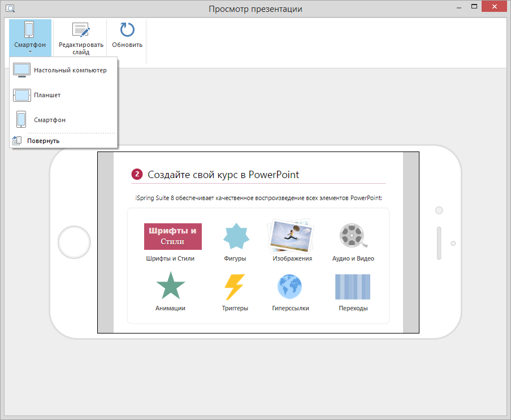Select Повернуть to rotate device
Viewport: 511px width, 420px height.
[63, 141]
